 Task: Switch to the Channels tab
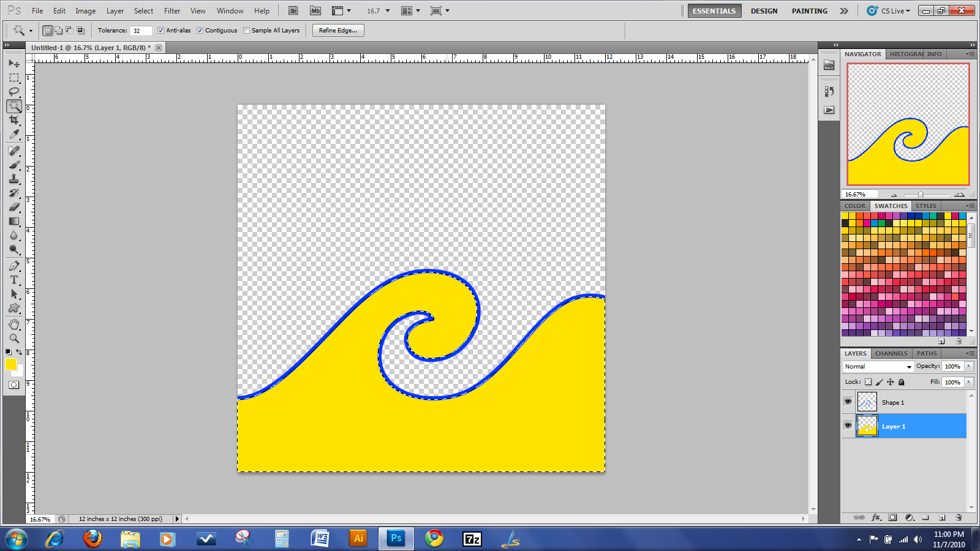[x=891, y=353]
